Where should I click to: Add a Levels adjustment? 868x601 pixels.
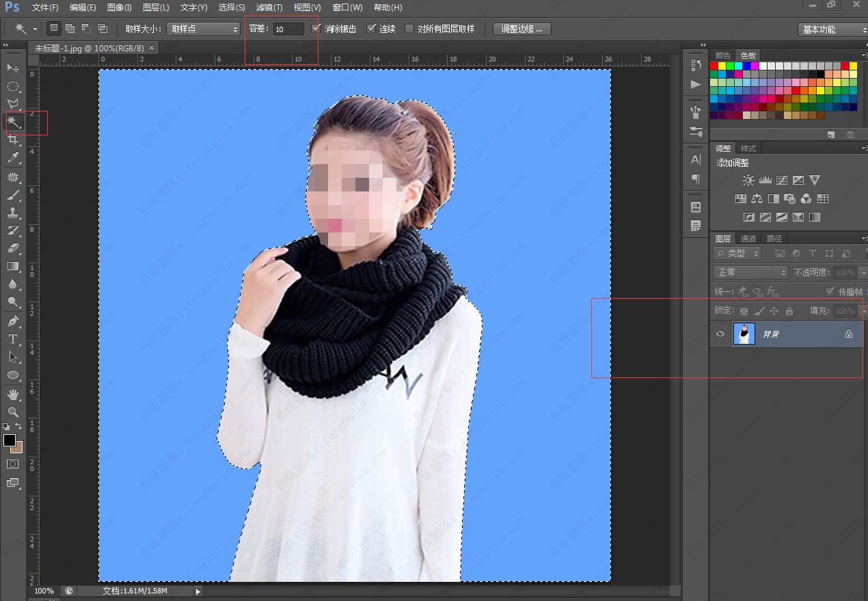[x=765, y=181]
